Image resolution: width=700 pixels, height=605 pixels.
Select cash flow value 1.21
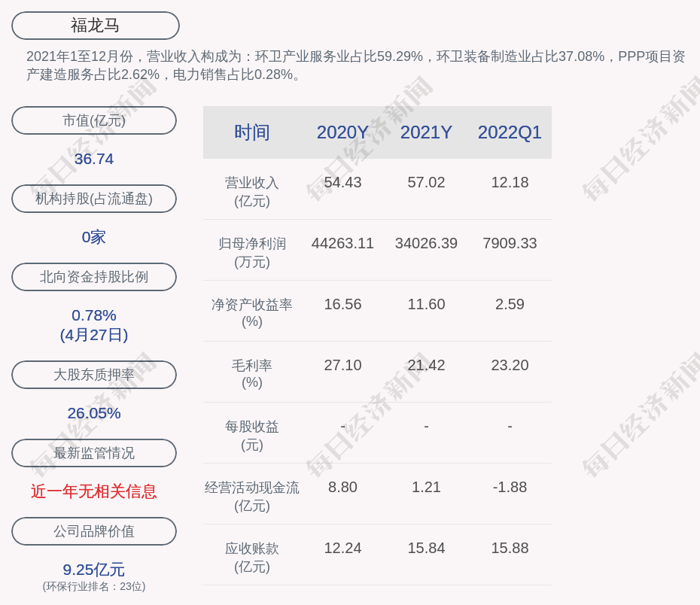pyautogui.click(x=426, y=487)
